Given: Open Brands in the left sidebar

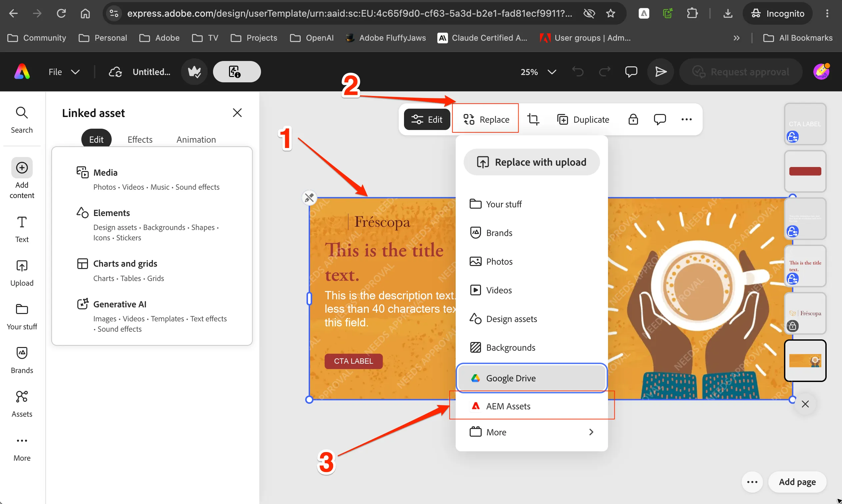Looking at the screenshot, I should click(x=22, y=360).
